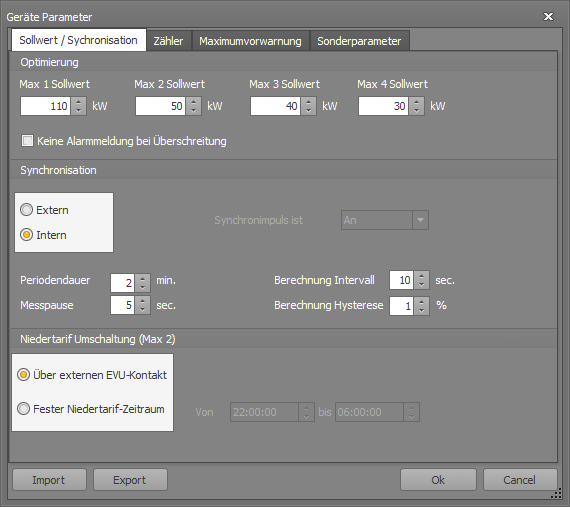The height and width of the screenshot is (507, 570).
Task: Increase Max 4 Sollwert with up arrow
Action: point(417,101)
